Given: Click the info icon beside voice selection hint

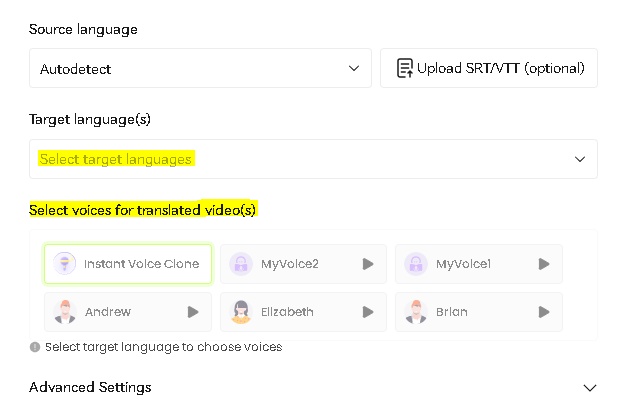Looking at the screenshot, I should 35,347.
